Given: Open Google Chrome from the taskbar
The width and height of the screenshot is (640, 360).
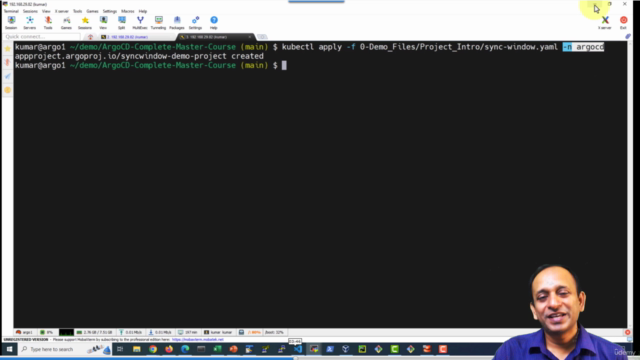Looking at the screenshot, I should (x=153, y=349).
